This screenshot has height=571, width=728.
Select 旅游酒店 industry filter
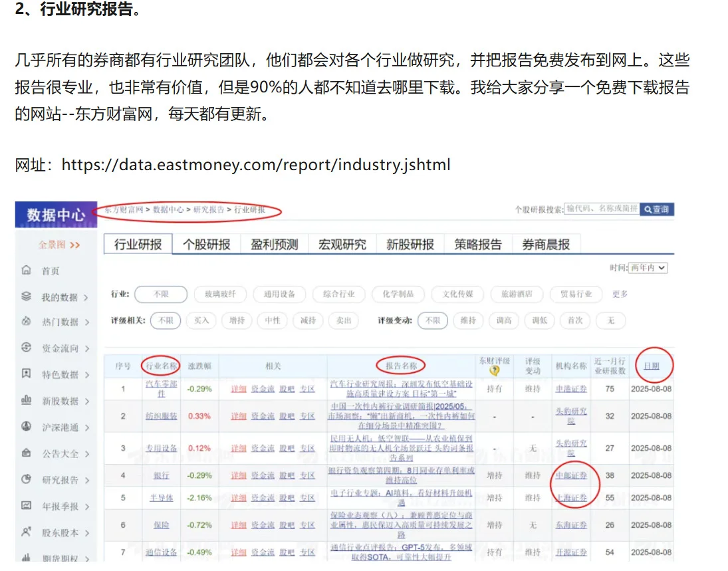point(517,294)
